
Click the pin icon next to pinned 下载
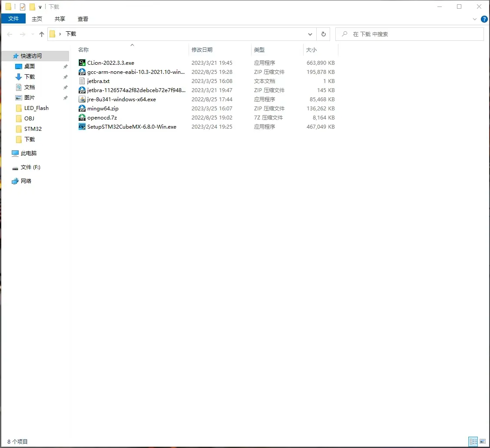coord(65,76)
